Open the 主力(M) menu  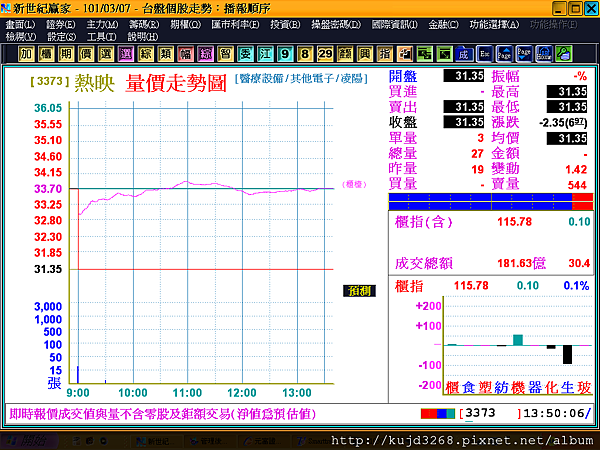(102, 24)
